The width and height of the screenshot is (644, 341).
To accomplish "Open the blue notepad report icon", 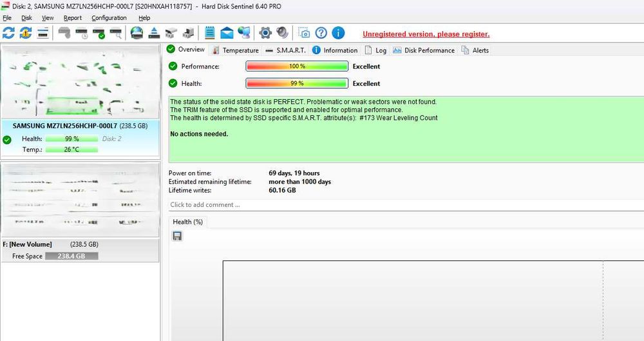I will point(209,33).
